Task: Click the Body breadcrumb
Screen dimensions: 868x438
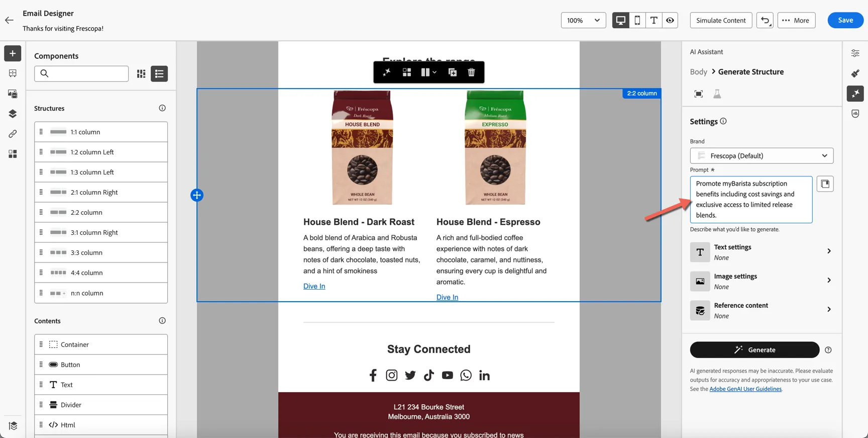Action: point(698,72)
